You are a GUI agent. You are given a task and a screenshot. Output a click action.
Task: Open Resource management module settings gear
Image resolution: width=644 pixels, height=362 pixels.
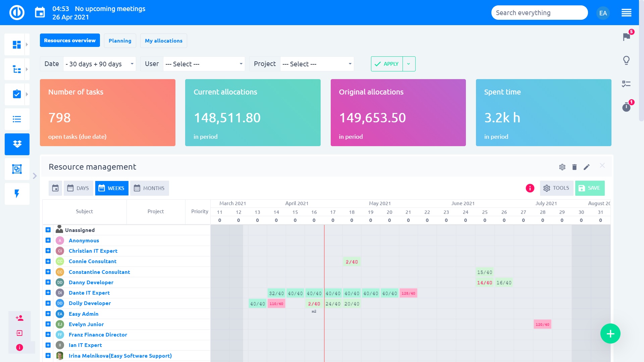pyautogui.click(x=562, y=167)
